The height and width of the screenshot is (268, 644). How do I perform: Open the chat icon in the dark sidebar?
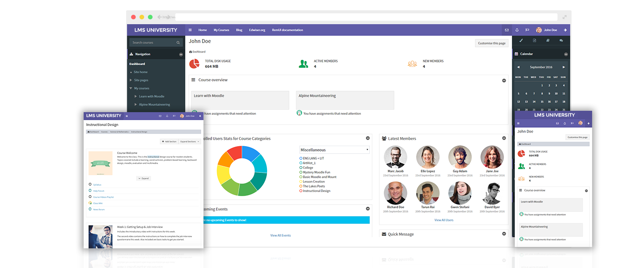[x=561, y=40]
